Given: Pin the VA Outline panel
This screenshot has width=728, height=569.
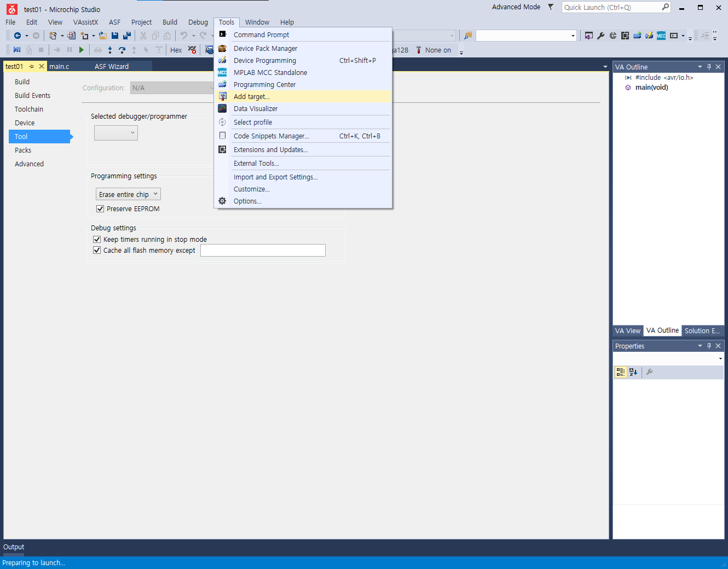Looking at the screenshot, I should click(x=709, y=67).
